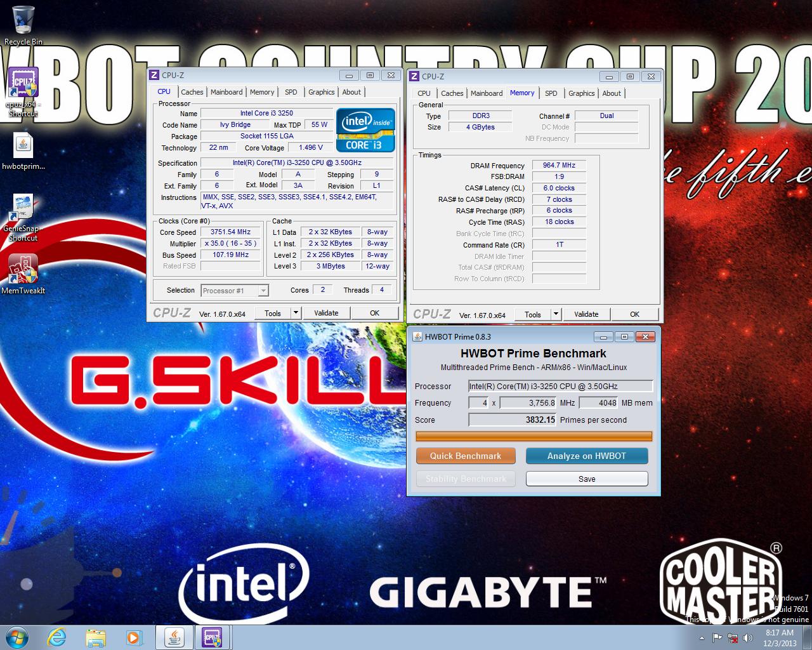
Task: Click the left CPU-Z window title icon
Action: click(154, 75)
